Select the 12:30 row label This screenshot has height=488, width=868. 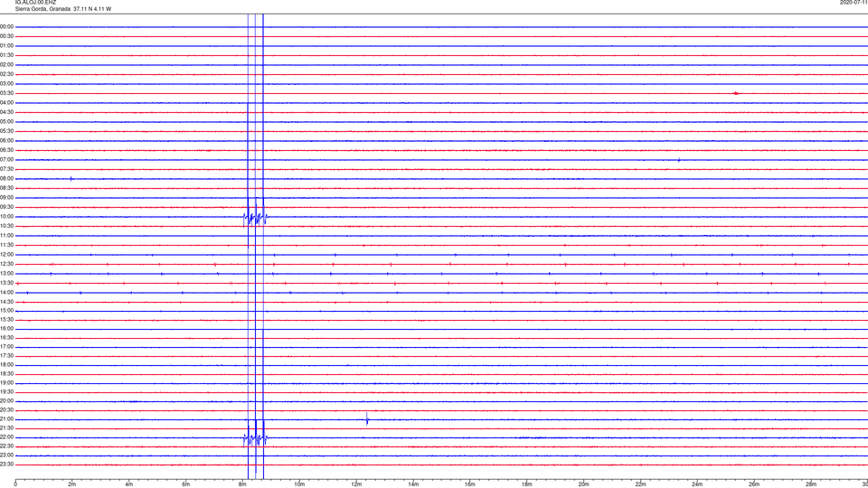coord(7,263)
